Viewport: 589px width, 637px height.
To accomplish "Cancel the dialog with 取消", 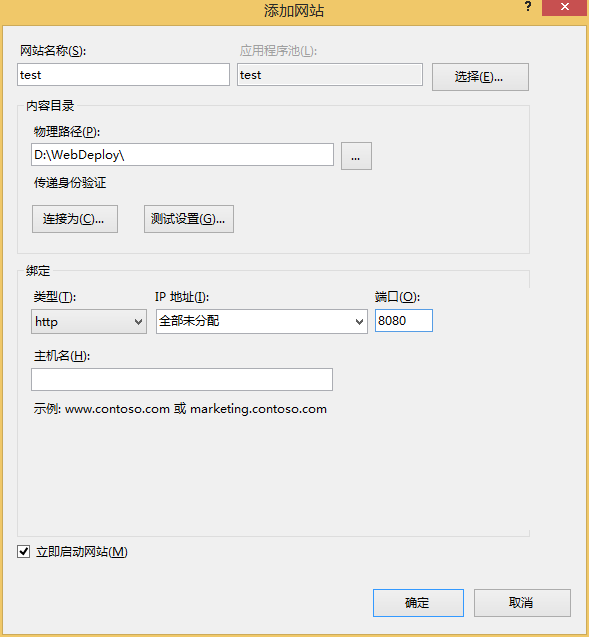I will point(522,603).
